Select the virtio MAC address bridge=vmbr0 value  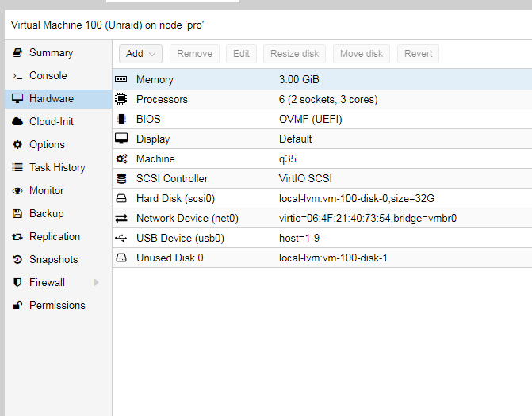click(368, 219)
